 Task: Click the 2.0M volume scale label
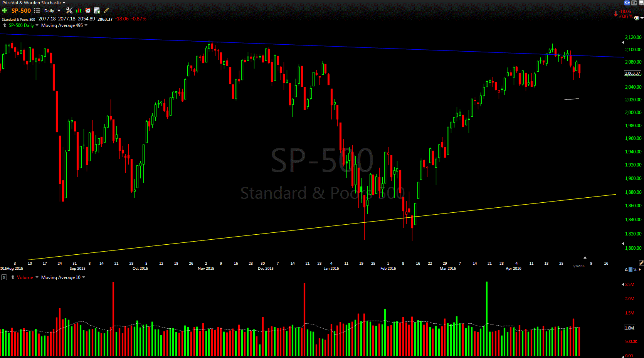630,299
